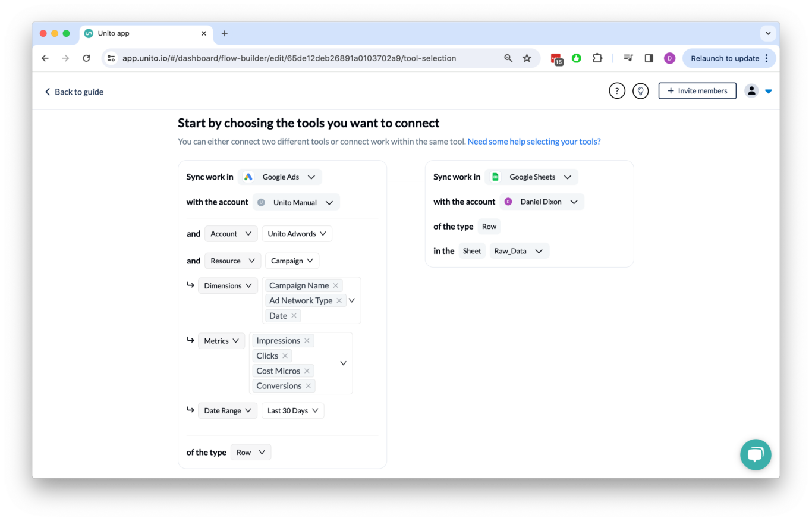The height and width of the screenshot is (521, 812).
Task: Open the Date Range selector dropdown
Action: pos(228,410)
